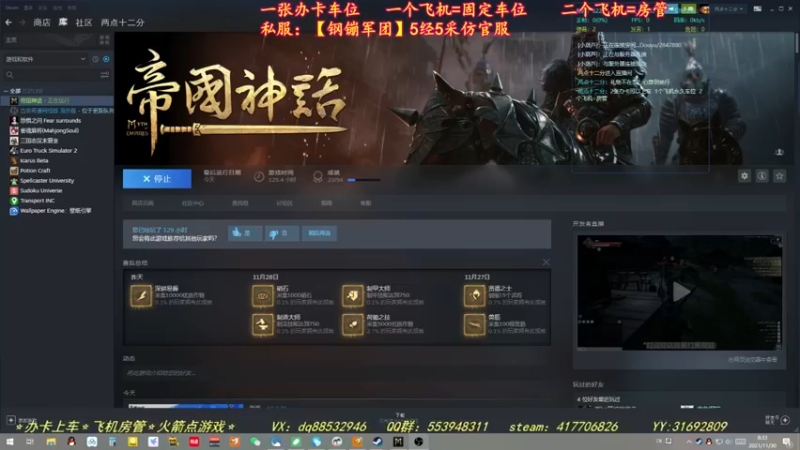The width and height of the screenshot is (800, 450).
Task: Click the achievements medal icon
Action: (317, 177)
